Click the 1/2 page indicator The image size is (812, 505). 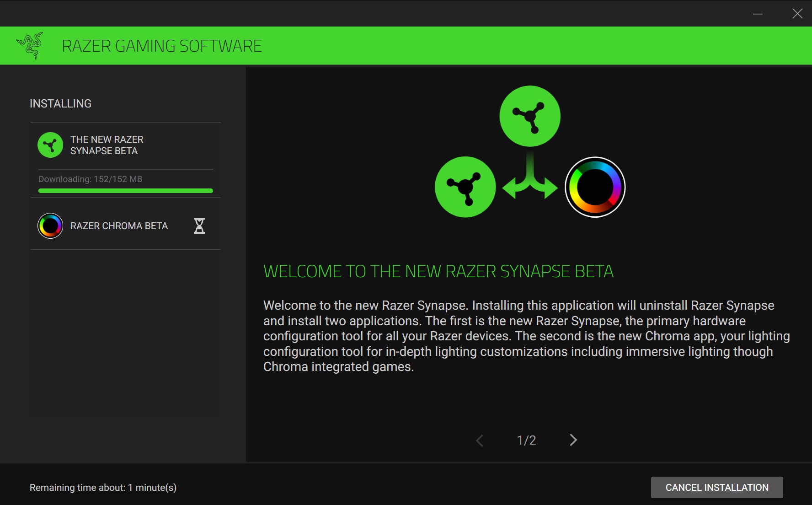tap(526, 440)
